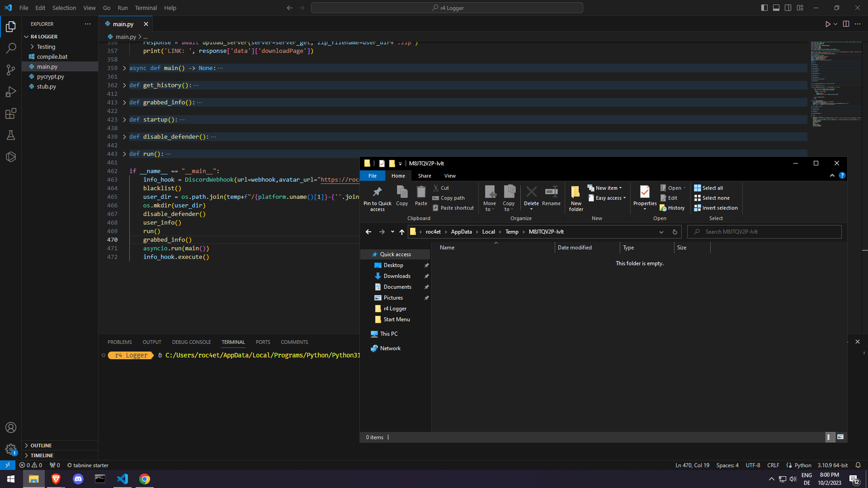
Task: Open the Search view in VS Code activity bar
Action: (11, 48)
